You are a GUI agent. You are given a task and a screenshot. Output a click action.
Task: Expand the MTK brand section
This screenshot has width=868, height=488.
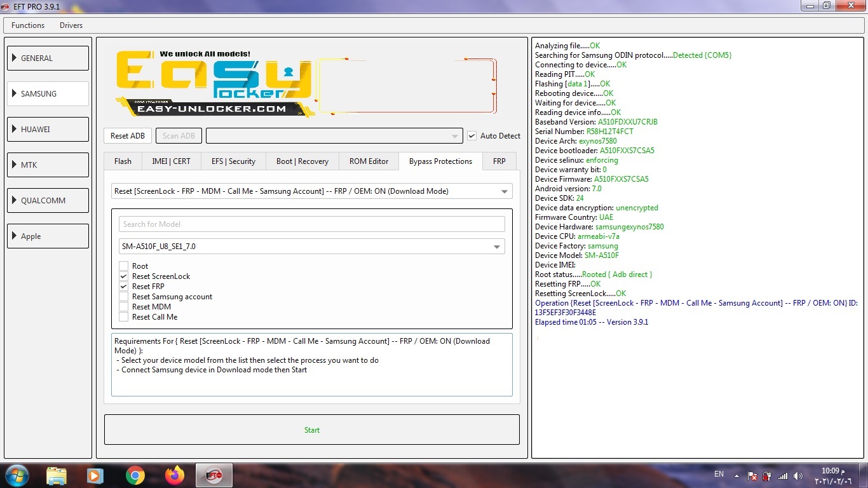[x=48, y=165]
